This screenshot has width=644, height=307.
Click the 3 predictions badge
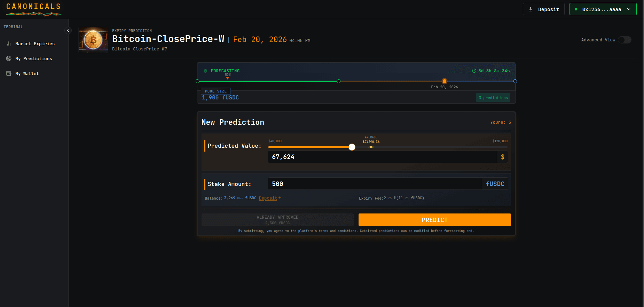tap(493, 98)
